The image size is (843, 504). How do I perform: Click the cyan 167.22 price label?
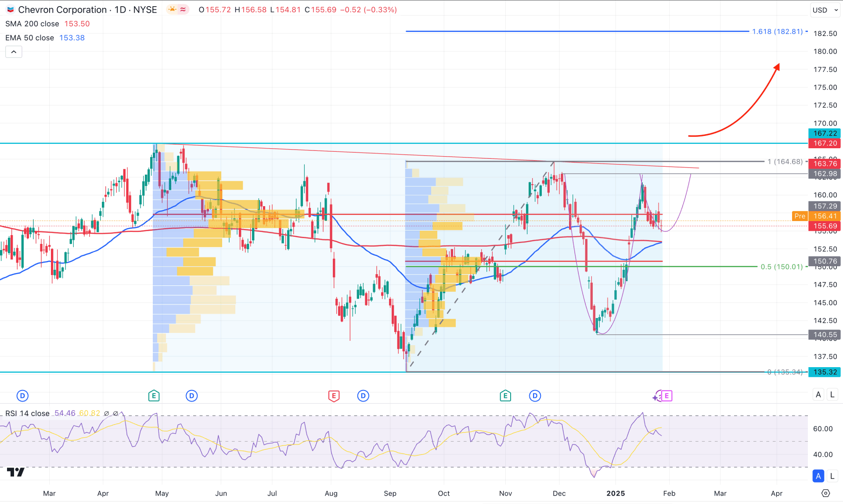tap(825, 133)
